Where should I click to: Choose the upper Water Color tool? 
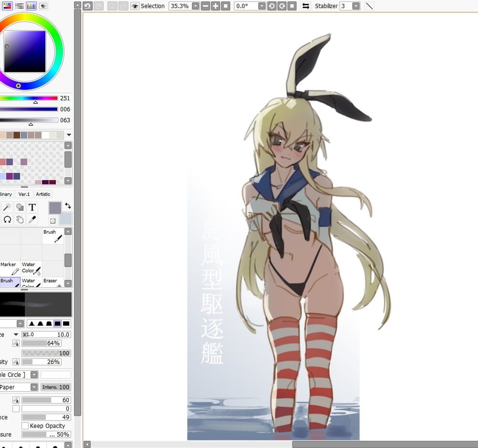pyautogui.click(x=32, y=268)
